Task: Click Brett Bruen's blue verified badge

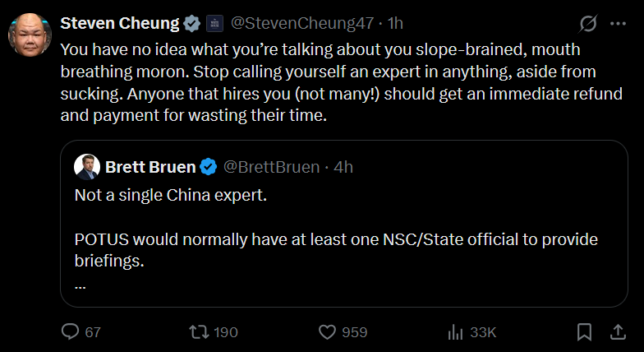Action: click(209, 167)
